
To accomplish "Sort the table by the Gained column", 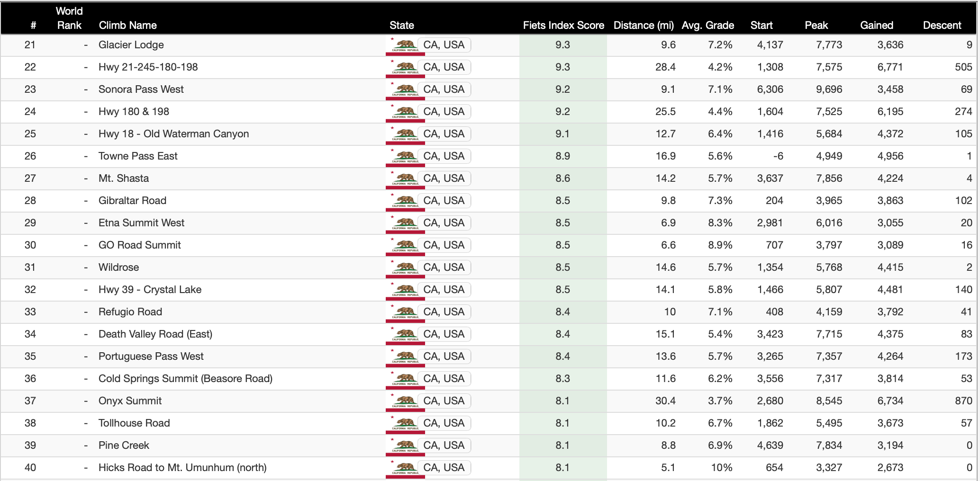I will [x=876, y=26].
